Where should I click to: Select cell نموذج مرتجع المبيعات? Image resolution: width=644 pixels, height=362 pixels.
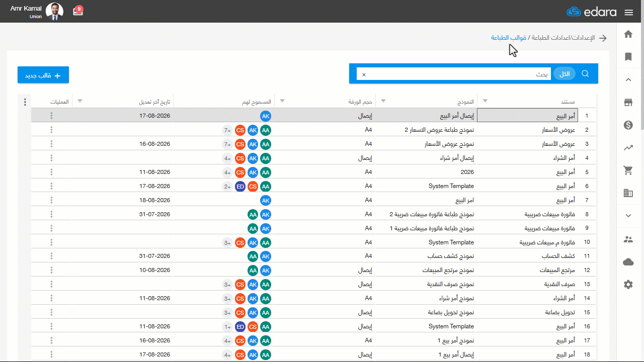[426, 270]
